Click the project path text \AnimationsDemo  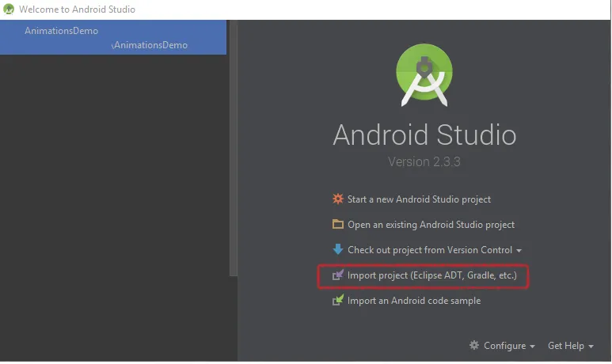click(x=150, y=45)
